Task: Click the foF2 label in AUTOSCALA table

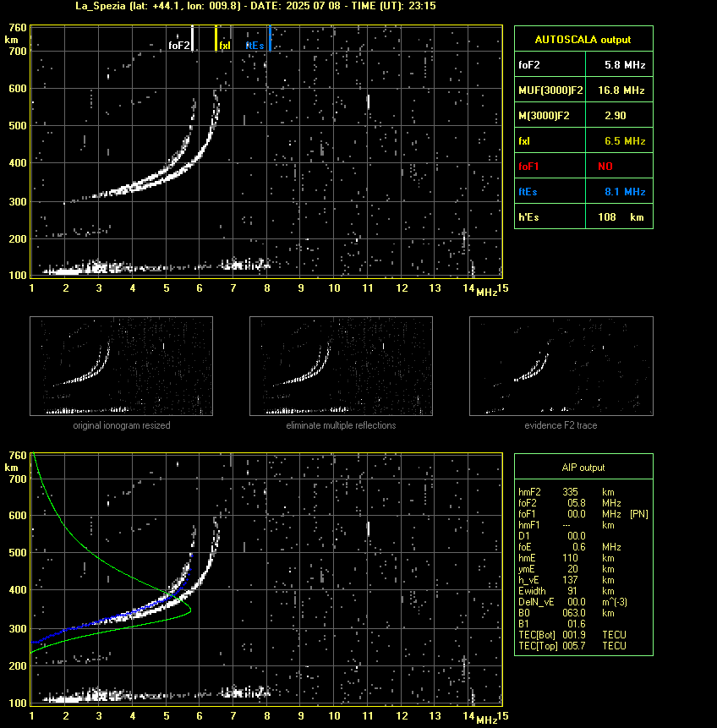Action: coord(529,65)
